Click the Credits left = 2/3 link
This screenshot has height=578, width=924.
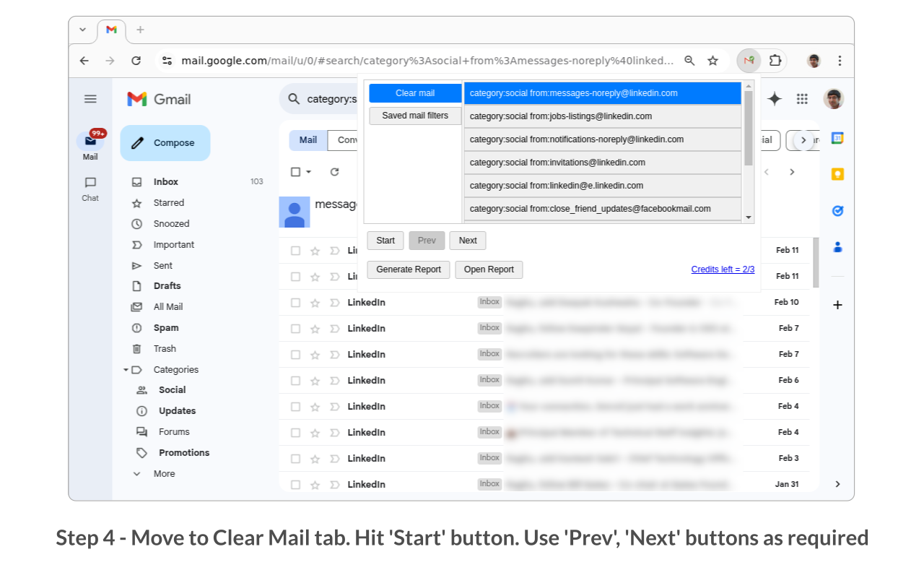click(x=723, y=269)
